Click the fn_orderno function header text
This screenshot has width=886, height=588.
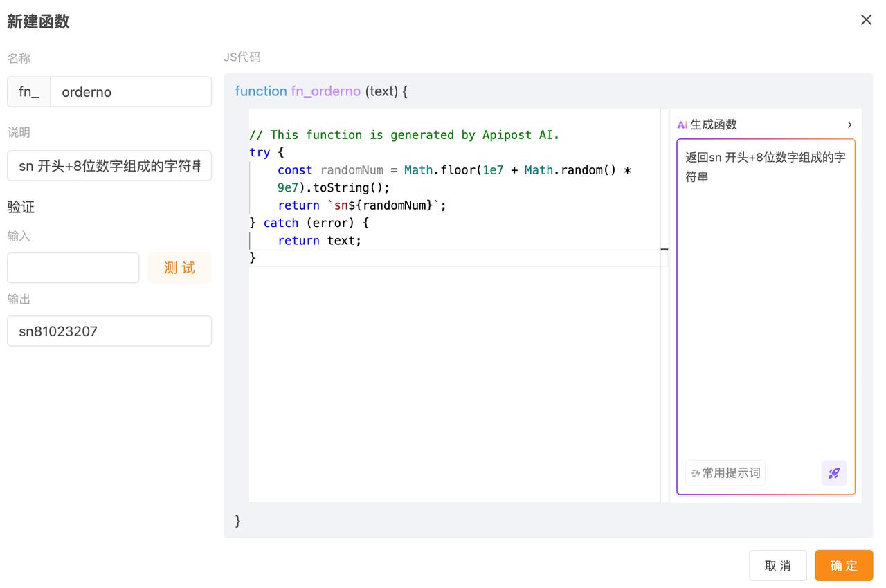[x=325, y=91]
